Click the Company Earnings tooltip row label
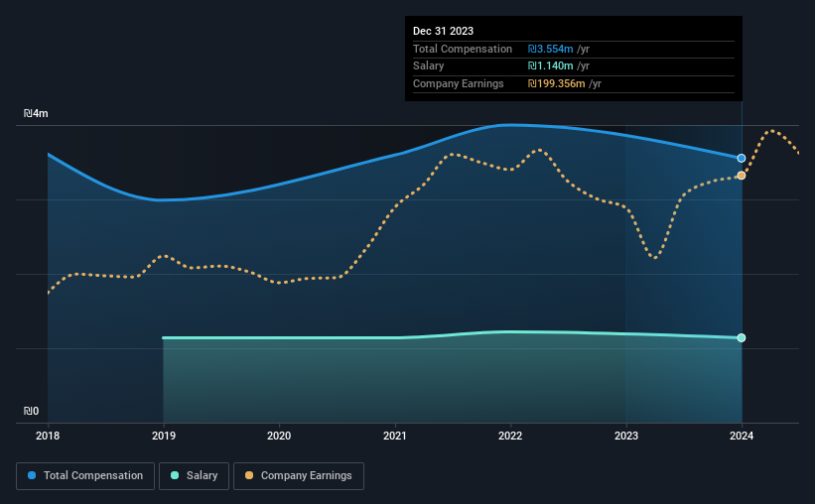Screen dimensions: 815x504 [x=459, y=83]
